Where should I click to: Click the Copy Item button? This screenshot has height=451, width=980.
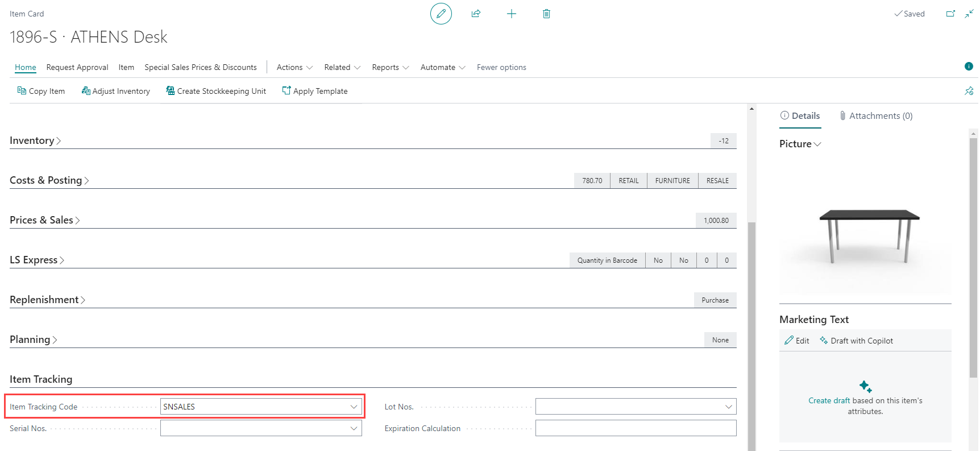click(41, 91)
